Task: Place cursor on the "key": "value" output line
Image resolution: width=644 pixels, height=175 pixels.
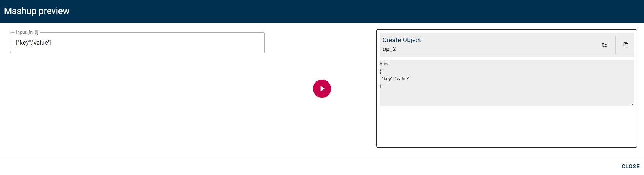Action: click(x=396, y=79)
